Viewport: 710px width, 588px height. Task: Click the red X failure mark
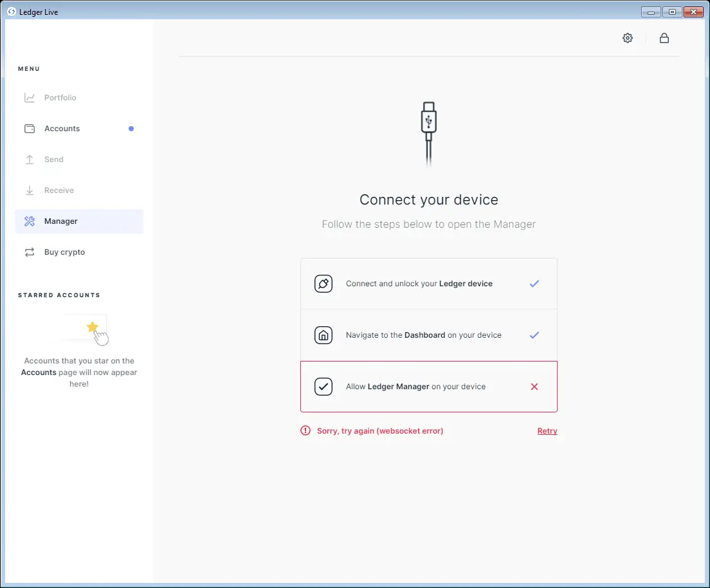point(534,387)
